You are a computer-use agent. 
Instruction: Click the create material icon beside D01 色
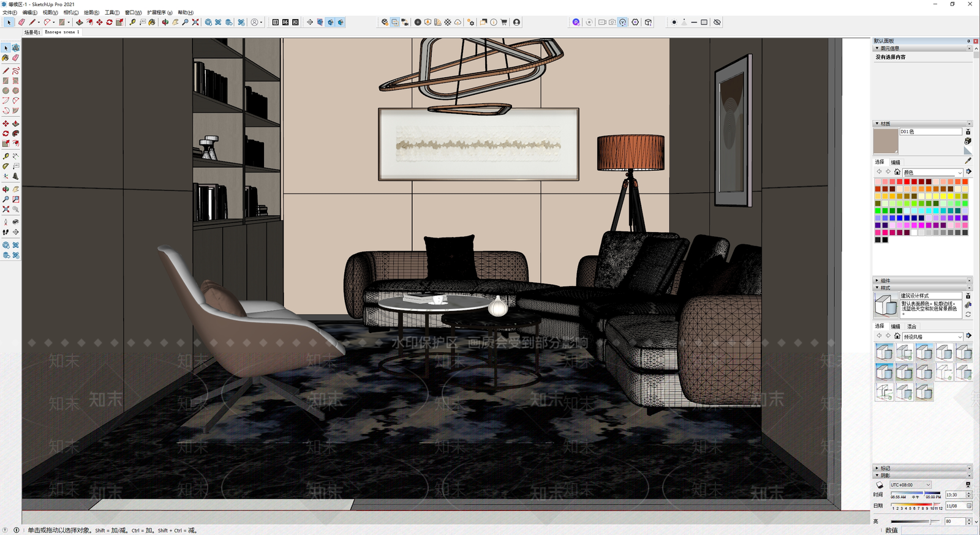(x=968, y=141)
